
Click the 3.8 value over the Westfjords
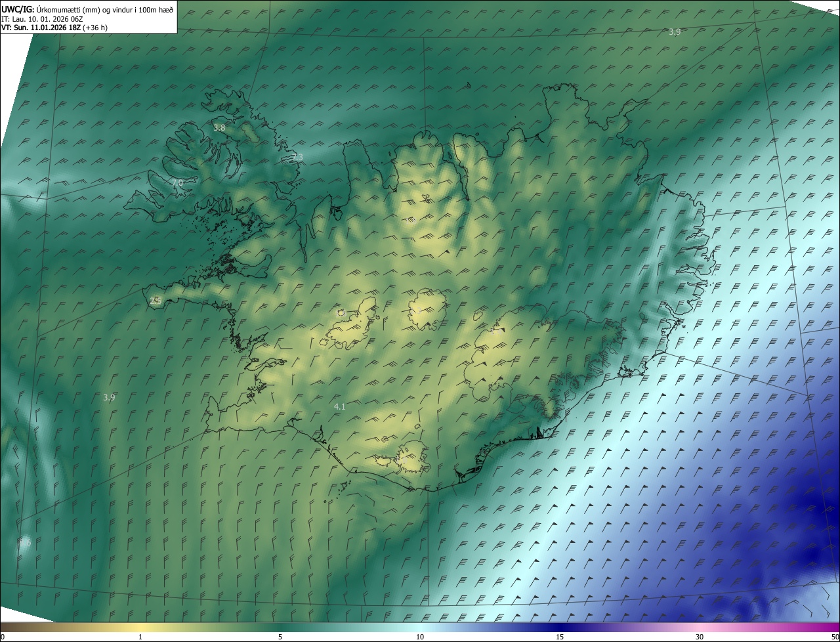coord(219,128)
